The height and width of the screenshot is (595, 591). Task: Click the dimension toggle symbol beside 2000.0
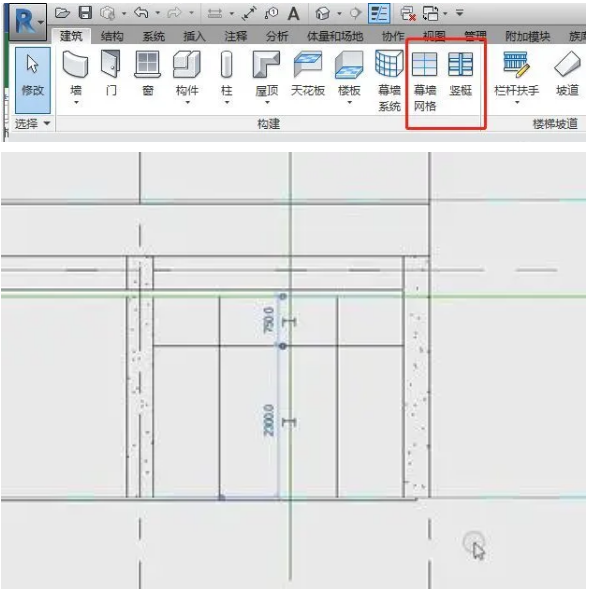289,422
